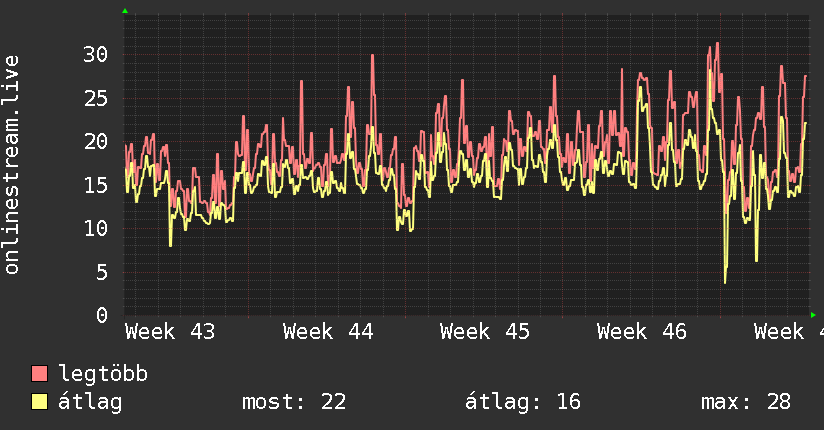Click the 'most: 22' value
Viewport: 824px width, 430px height.
click(x=294, y=402)
